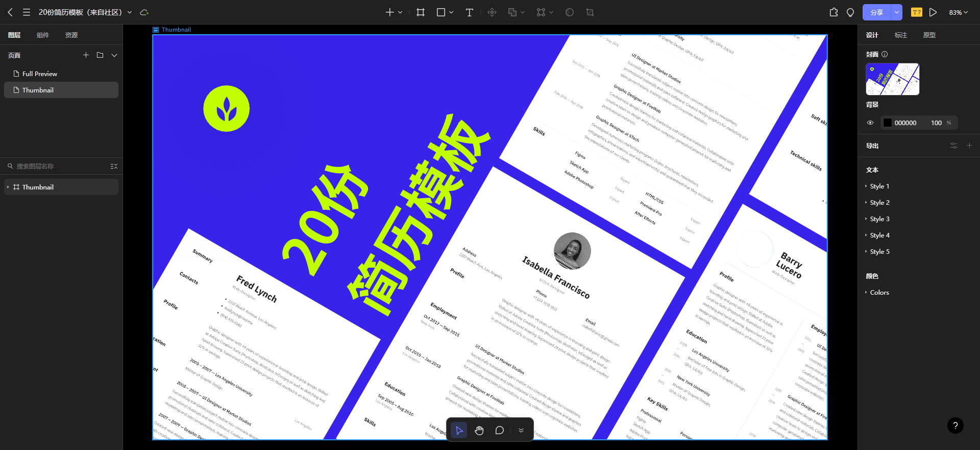Screen dimensions: 980x450
Task: Select the move cursor tool in bottom bar
Action: point(459,431)
